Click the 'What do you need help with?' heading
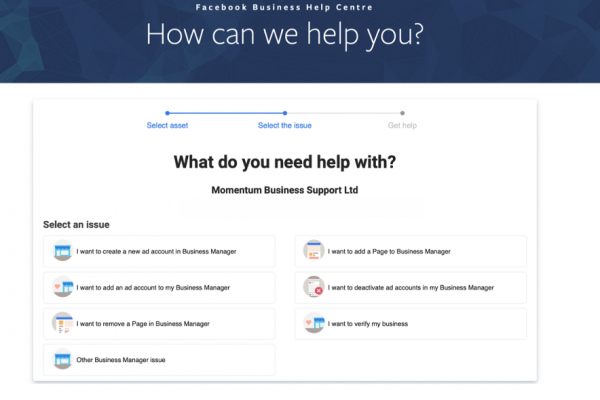Viewport: 600px width, 400px height. [x=285, y=162]
